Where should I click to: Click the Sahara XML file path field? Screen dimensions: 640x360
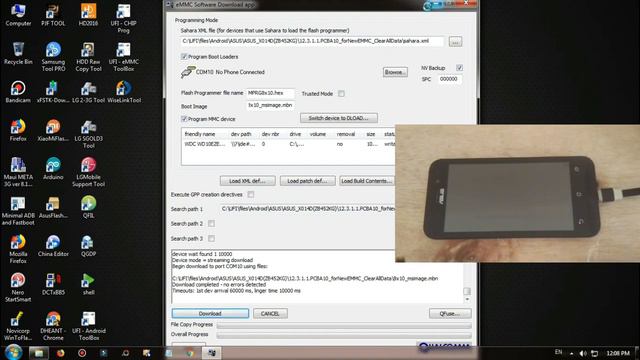[311, 41]
